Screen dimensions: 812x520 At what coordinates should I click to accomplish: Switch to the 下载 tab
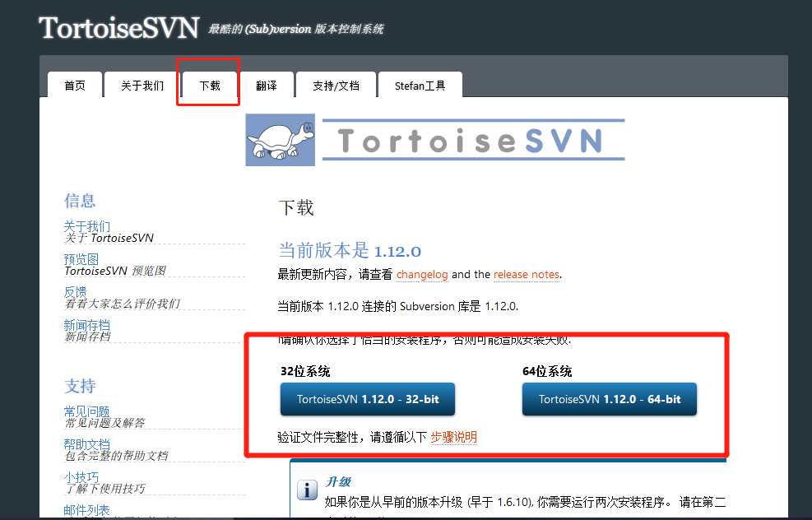[x=210, y=86]
